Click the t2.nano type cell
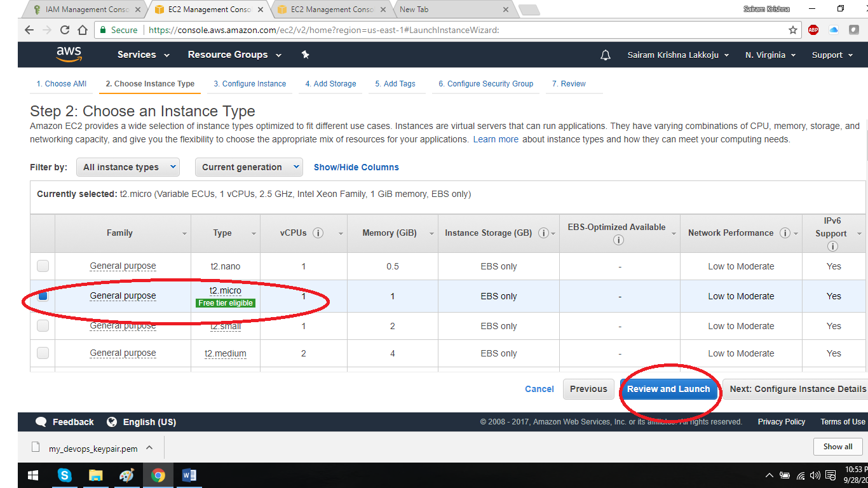 click(226, 266)
